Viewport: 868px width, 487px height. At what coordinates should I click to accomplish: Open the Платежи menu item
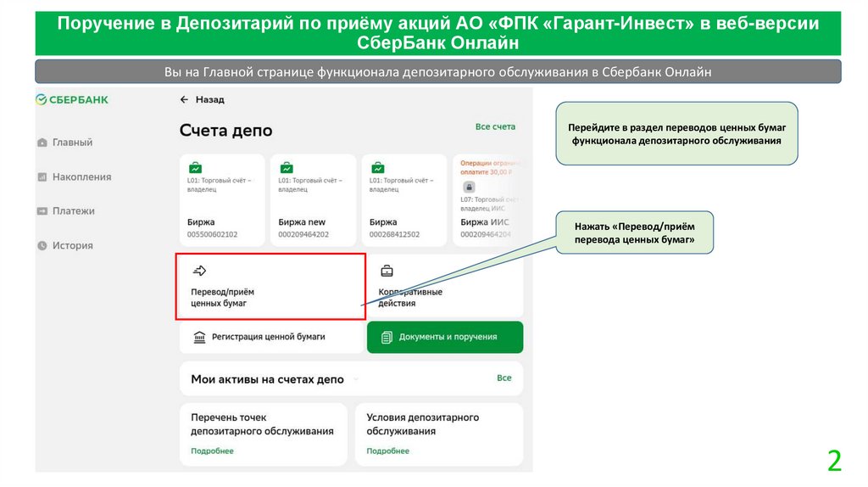pyautogui.click(x=74, y=211)
